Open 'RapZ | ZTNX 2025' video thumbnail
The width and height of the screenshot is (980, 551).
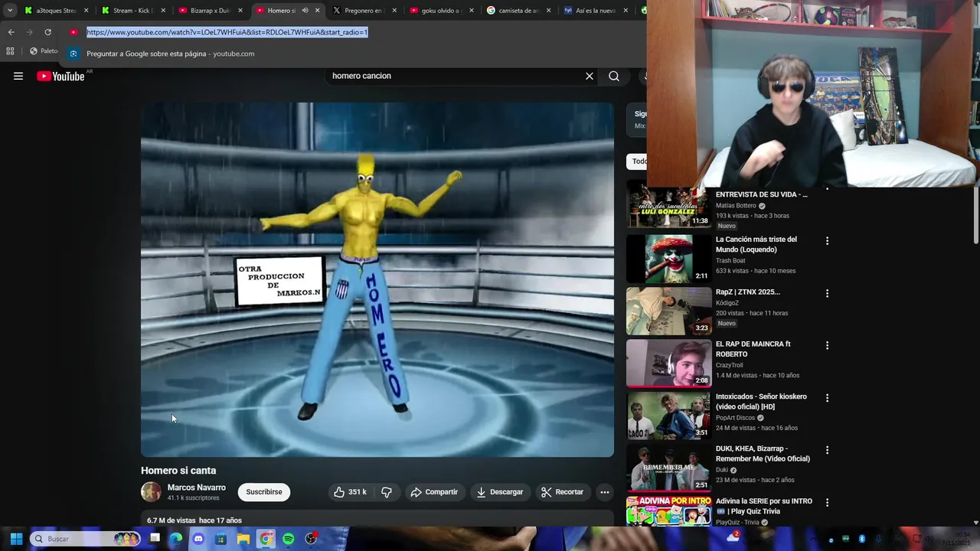point(668,311)
